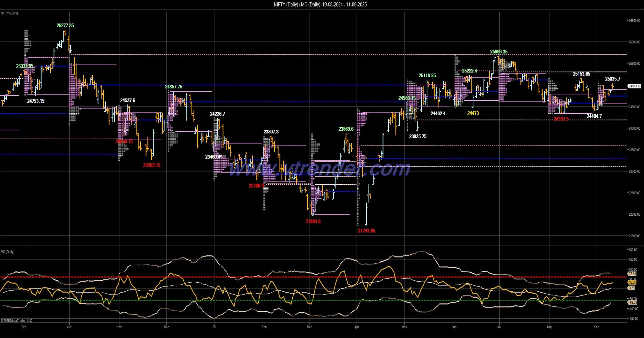Click the -150.00 indicator axis tick
This screenshot has width=644, height=338.
[x=633, y=319]
